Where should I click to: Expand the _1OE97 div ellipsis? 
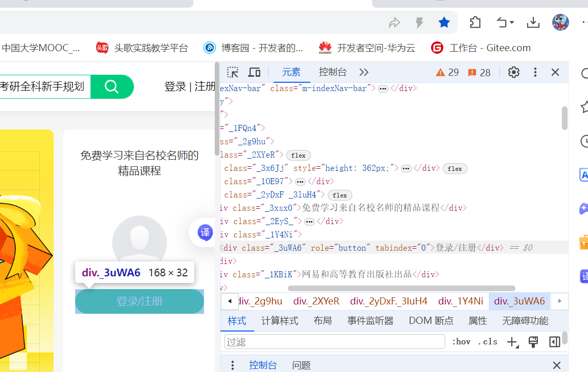tap(300, 182)
